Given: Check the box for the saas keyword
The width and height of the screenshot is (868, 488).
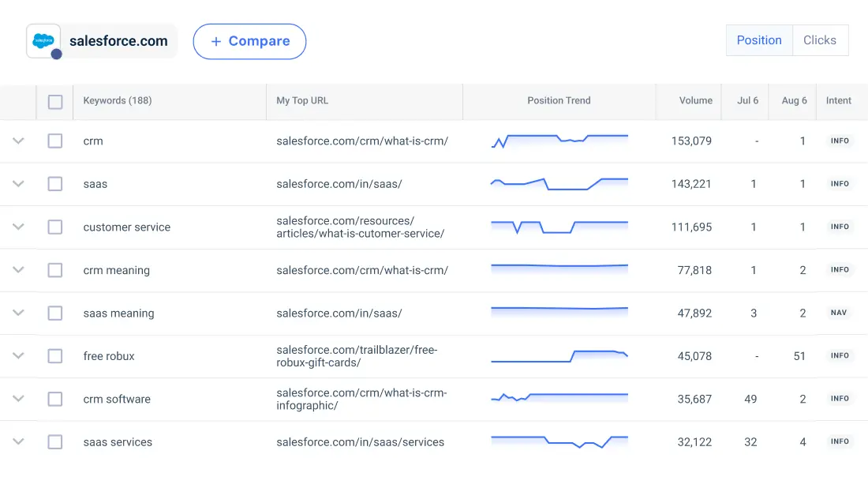Looking at the screenshot, I should [54, 184].
